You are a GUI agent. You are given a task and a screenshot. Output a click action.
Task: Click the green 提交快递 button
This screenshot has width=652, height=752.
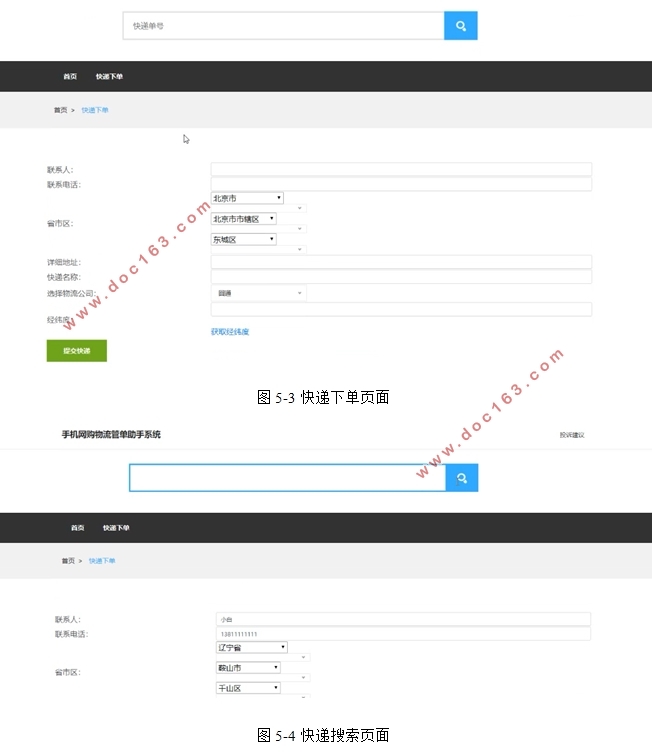click(x=77, y=351)
